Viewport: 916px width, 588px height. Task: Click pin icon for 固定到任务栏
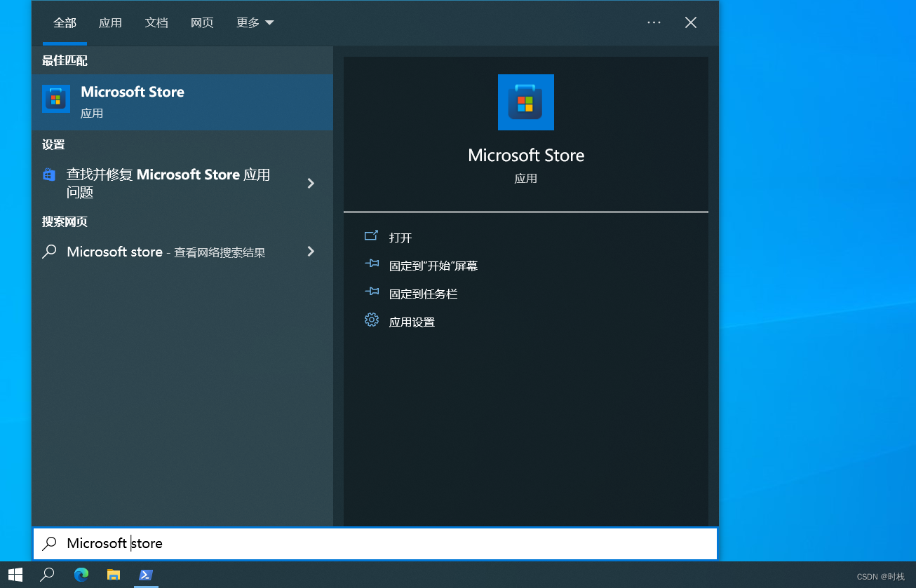371,292
